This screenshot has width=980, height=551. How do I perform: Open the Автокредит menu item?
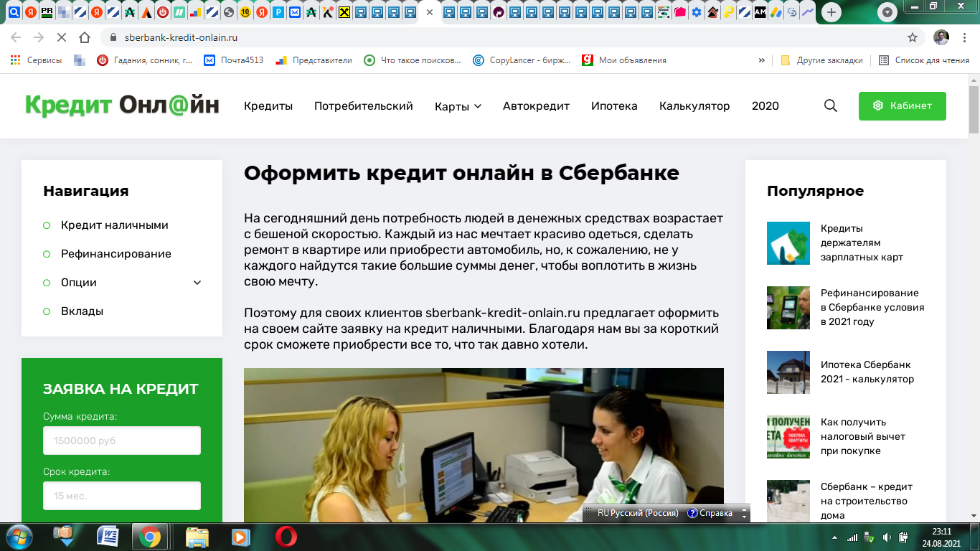point(536,105)
